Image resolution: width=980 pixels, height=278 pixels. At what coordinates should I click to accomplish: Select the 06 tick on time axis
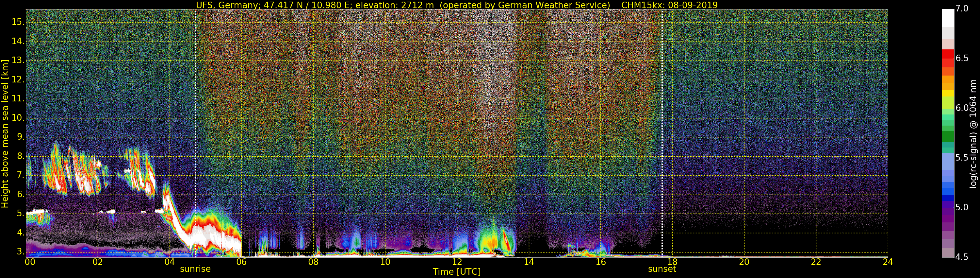[241, 262]
